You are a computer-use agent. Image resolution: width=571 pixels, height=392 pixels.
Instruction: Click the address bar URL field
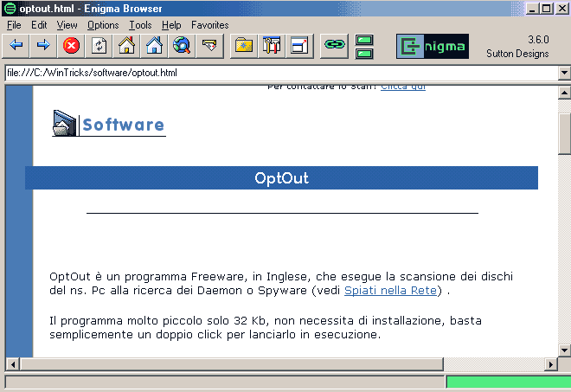coord(281,73)
